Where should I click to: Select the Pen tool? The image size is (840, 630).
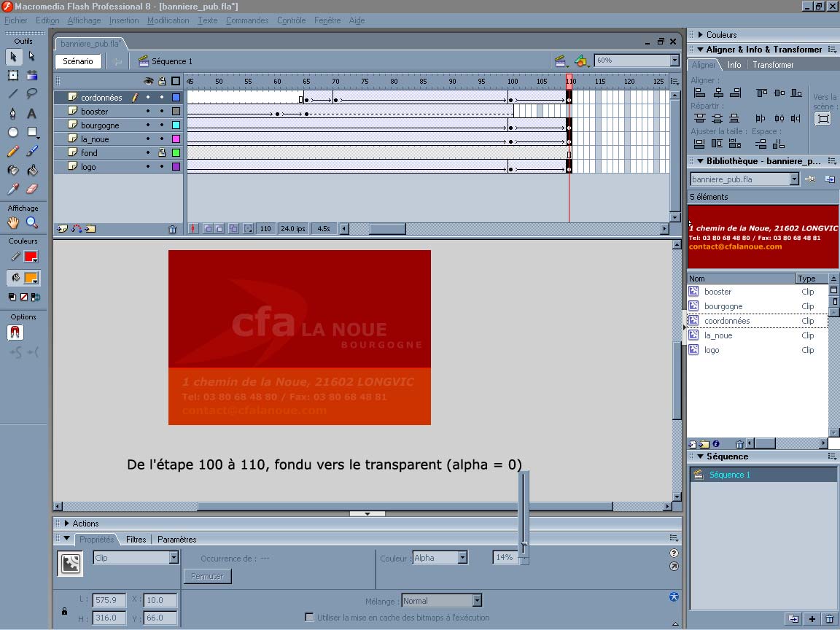[x=13, y=113]
